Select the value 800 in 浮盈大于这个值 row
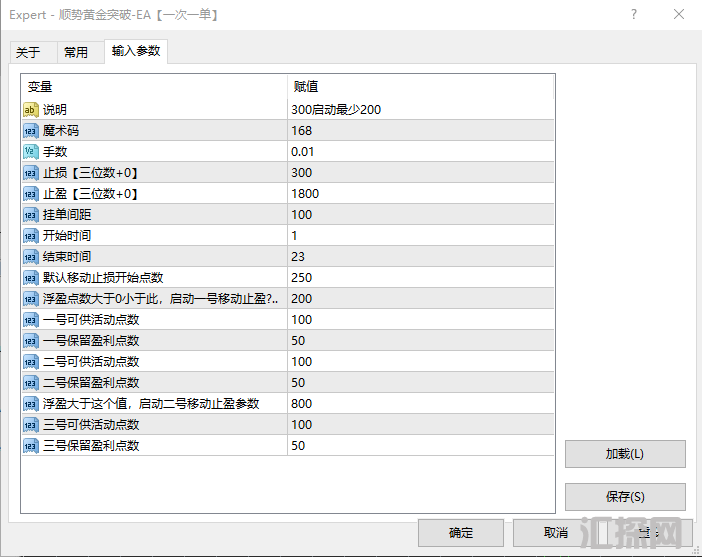Image resolution: width=702 pixels, height=557 pixels. 420,404
